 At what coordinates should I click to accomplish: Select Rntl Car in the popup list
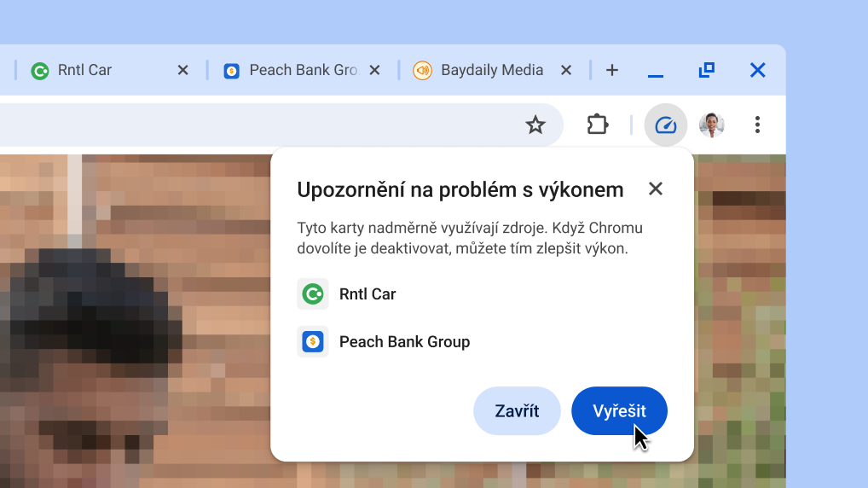(346, 294)
